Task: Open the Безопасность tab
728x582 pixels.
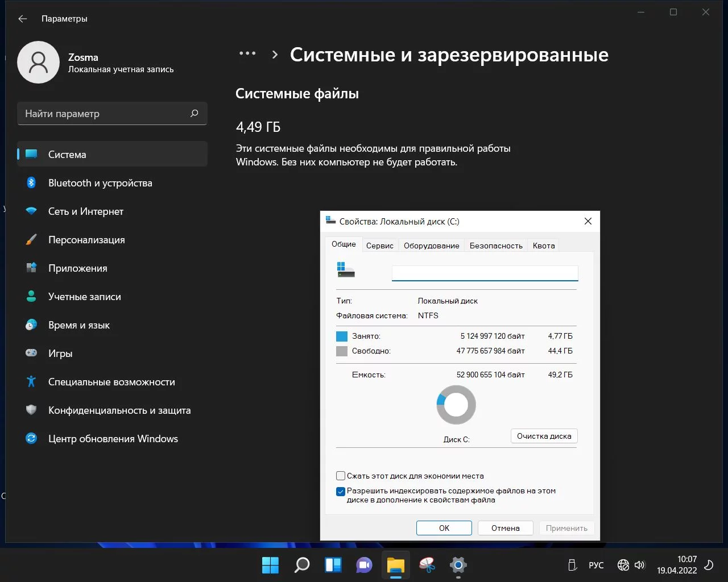Action: coord(496,246)
